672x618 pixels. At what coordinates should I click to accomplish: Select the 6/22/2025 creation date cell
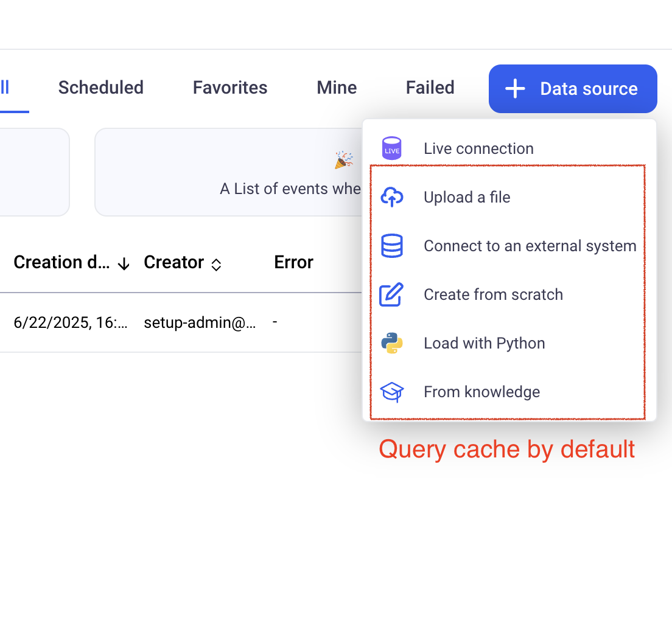pos(71,323)
